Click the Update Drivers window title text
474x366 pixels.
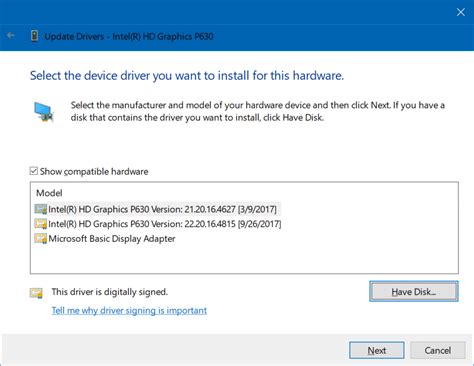(x=129, y=36)
